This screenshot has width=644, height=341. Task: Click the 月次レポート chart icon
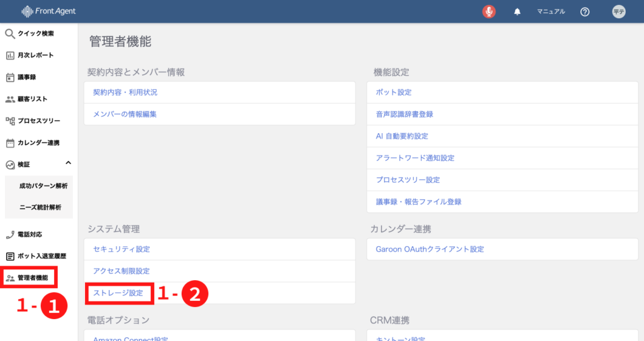pyautogui.click(x=10, y=55)
